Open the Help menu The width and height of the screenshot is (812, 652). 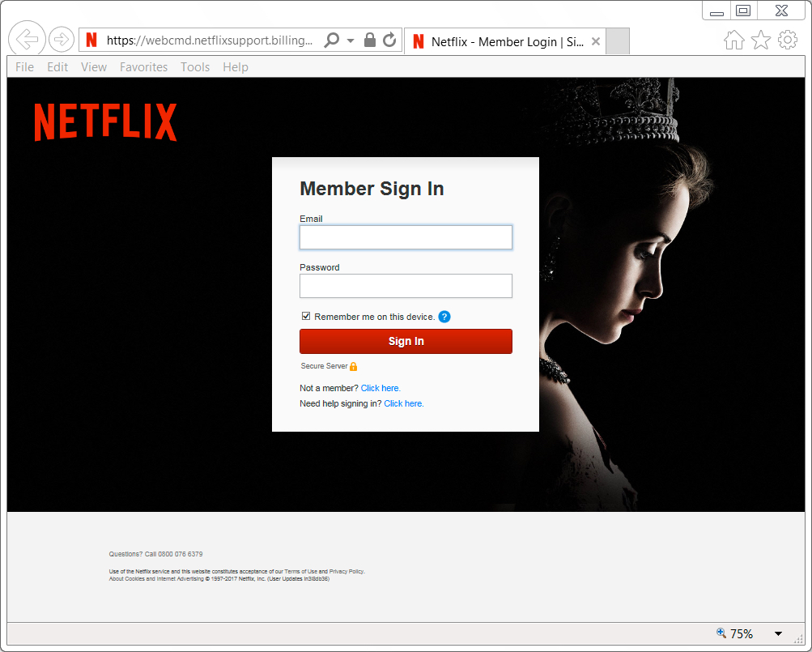[x=235, y=67]
